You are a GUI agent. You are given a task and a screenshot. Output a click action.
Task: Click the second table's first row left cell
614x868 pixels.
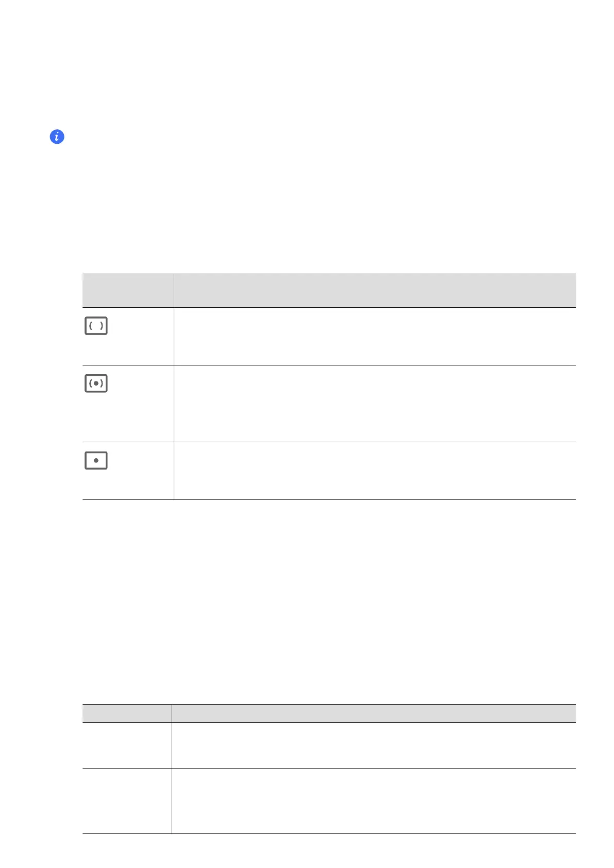coord(127,745)
